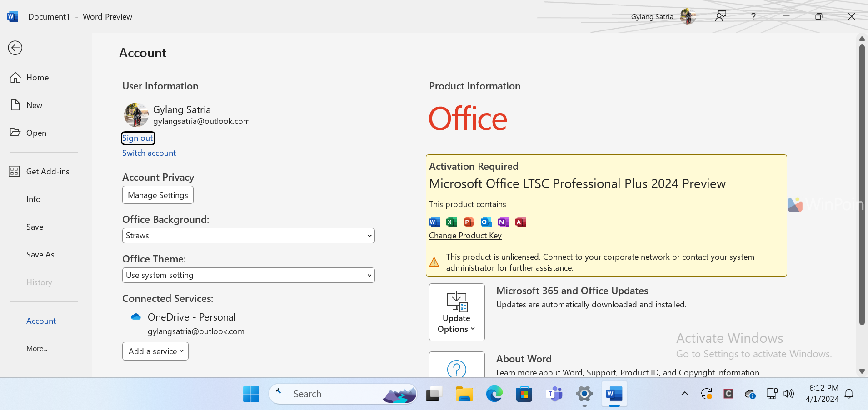Open Microsoft Edge from the taskbar
868x410 pixels.
(494, 394)
